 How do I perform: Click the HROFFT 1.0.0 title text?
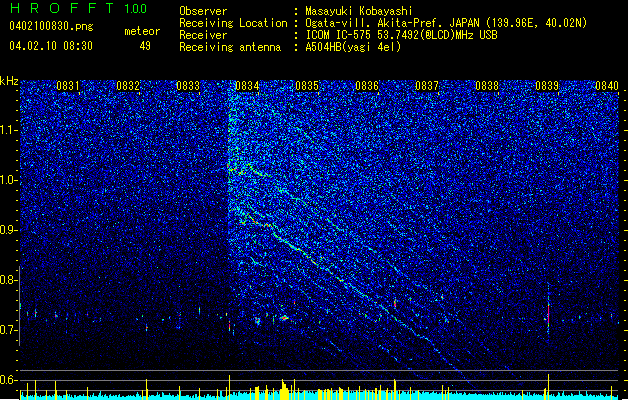tap(78, 8)
